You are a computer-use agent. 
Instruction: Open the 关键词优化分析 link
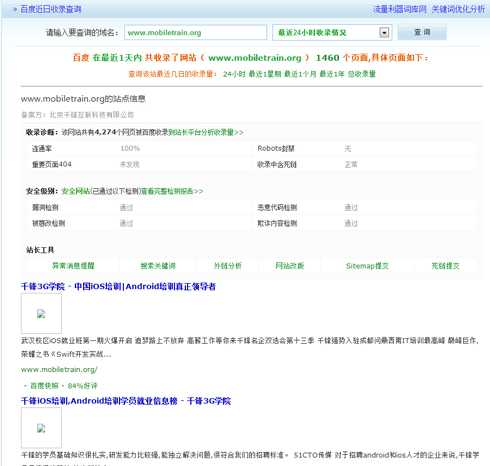[x=458, y=9]
